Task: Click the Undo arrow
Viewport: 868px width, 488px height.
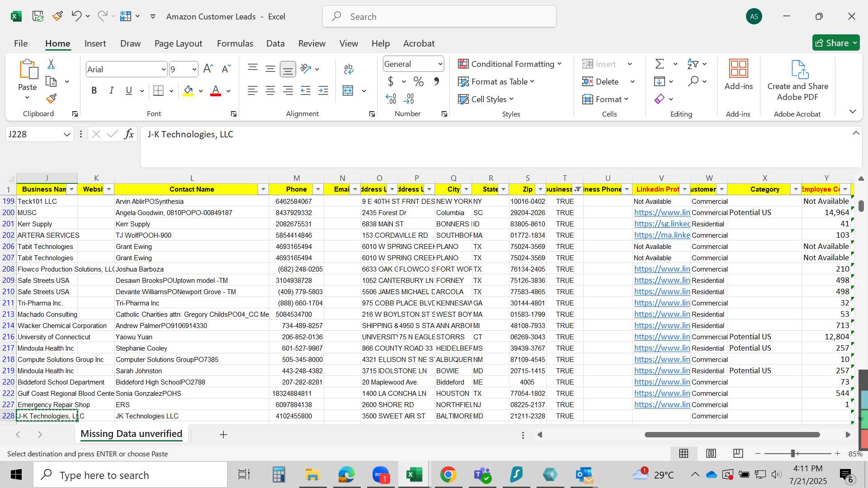Action: click(76, 16)
